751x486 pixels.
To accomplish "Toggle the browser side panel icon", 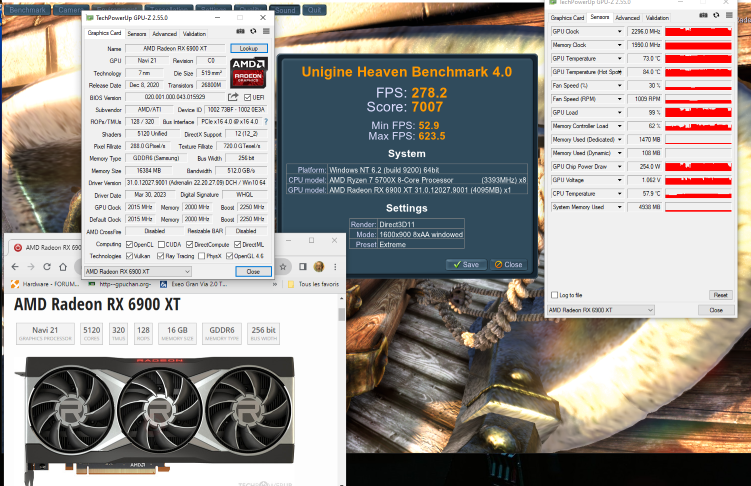I will click(303, 267).
